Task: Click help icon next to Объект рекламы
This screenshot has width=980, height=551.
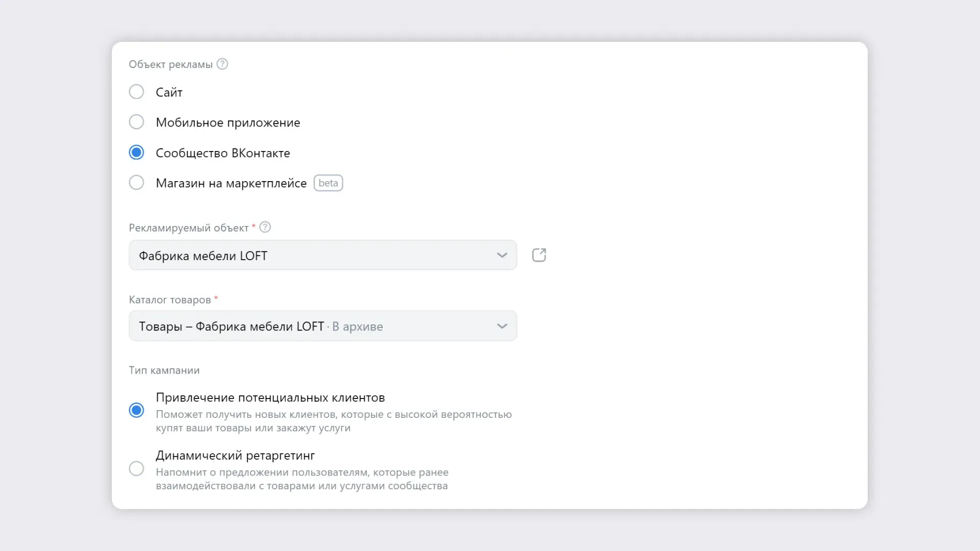Action: tap(222, 64)
